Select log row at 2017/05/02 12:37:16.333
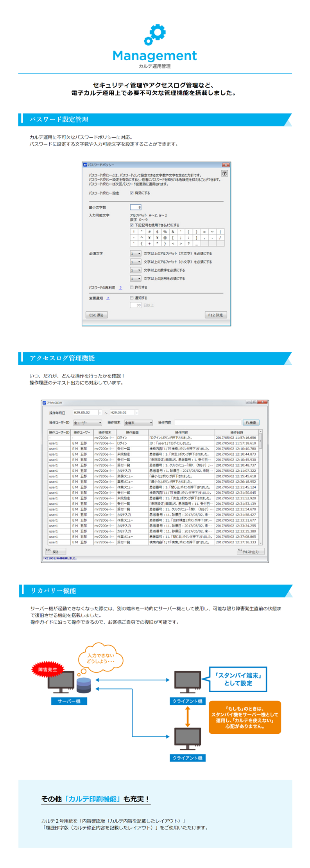Viewport: 310px width, 868px height. click(153, 542)
